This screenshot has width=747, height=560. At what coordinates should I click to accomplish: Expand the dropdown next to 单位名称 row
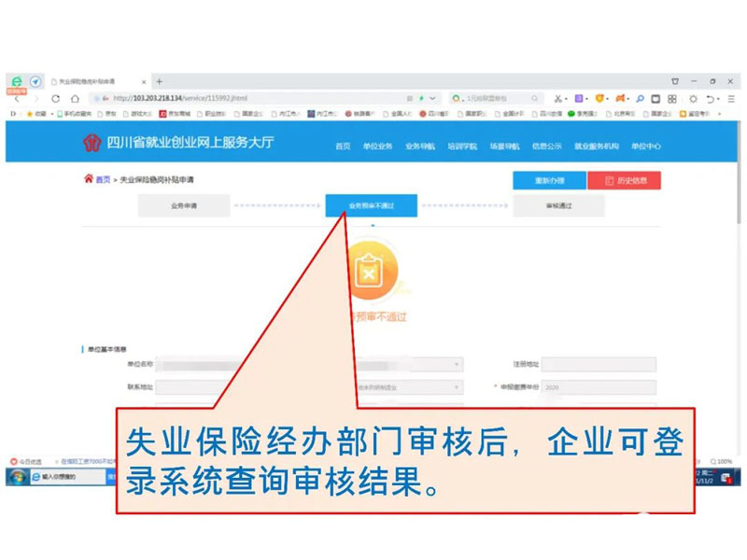pos(457,365)
